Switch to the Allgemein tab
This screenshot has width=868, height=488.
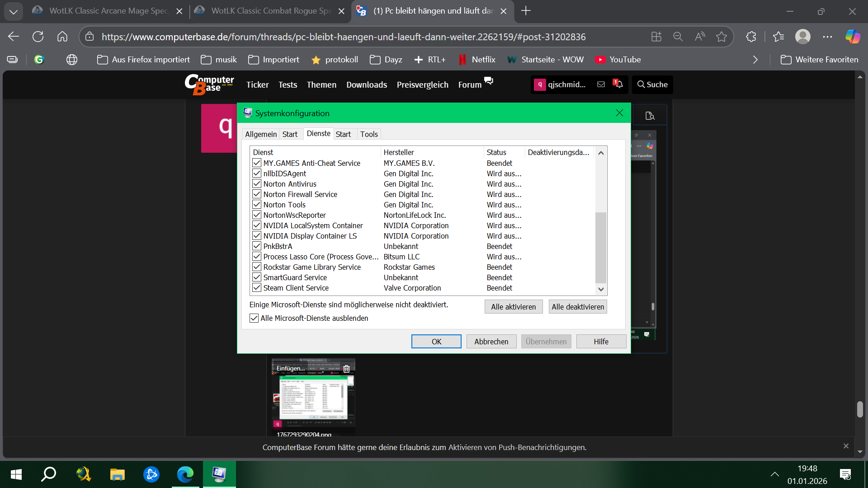(260, 134)
